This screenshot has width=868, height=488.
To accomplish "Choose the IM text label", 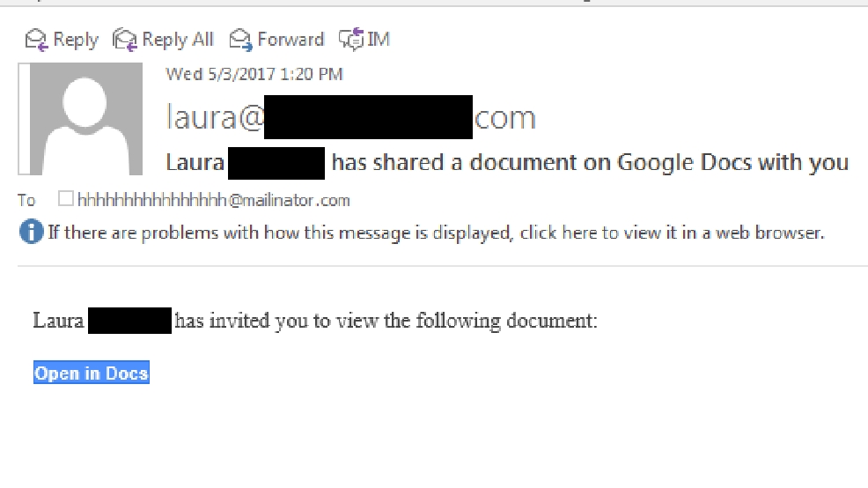I will 379,40.
